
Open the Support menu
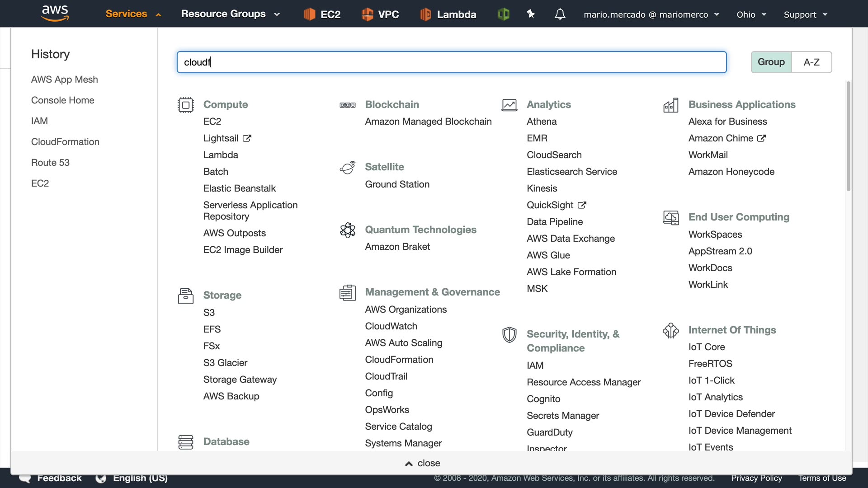(x=805, y=14)
